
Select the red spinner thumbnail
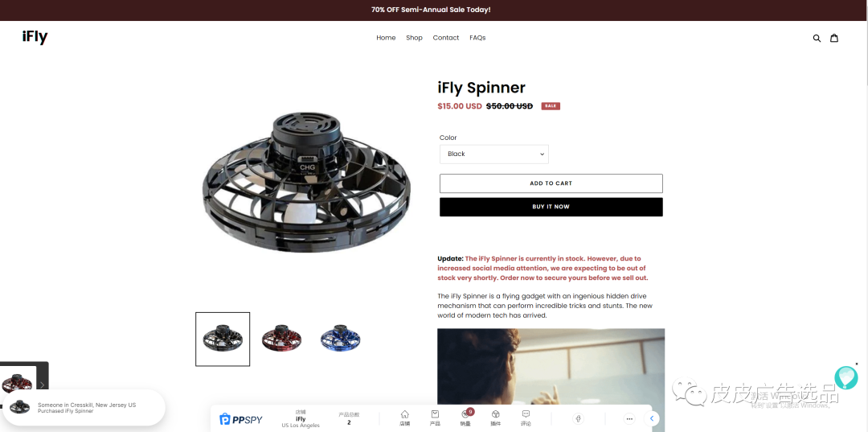click(x=282, y=339)
